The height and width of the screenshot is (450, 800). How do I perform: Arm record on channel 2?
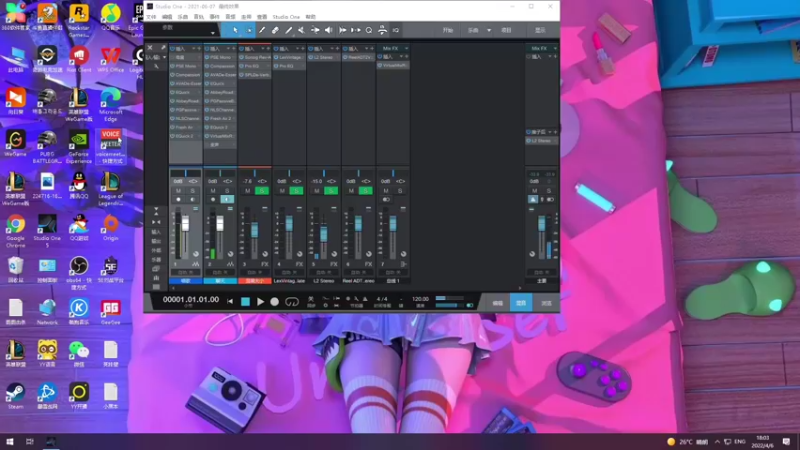(213, 199)
